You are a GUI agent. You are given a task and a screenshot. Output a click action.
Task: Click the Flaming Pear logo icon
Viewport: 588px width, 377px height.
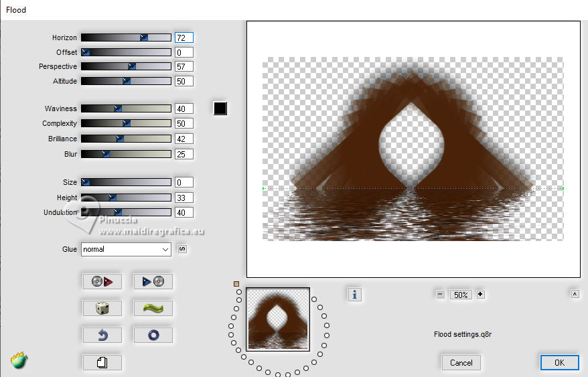[x=19, y=360]
